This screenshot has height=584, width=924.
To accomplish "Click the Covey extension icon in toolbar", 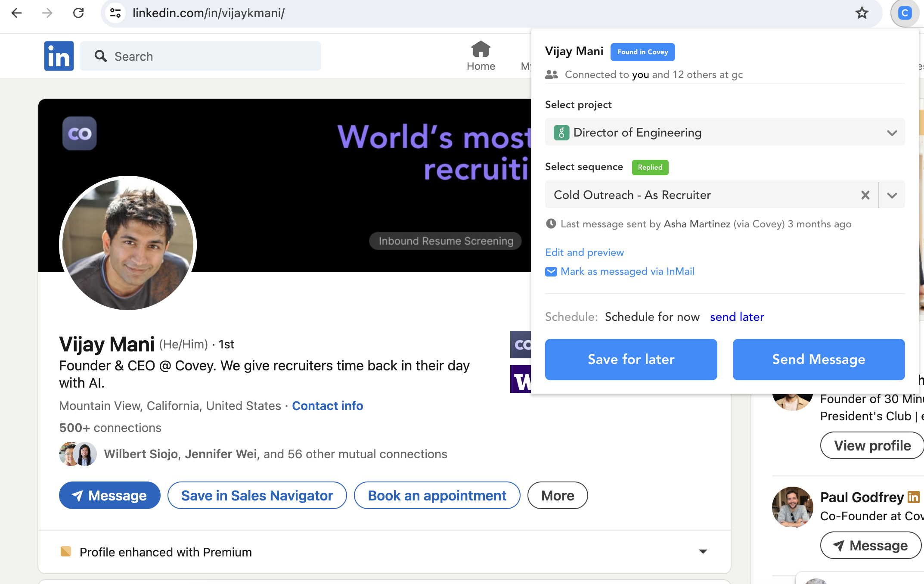I will pyautogui.click(x=905, y=13).
